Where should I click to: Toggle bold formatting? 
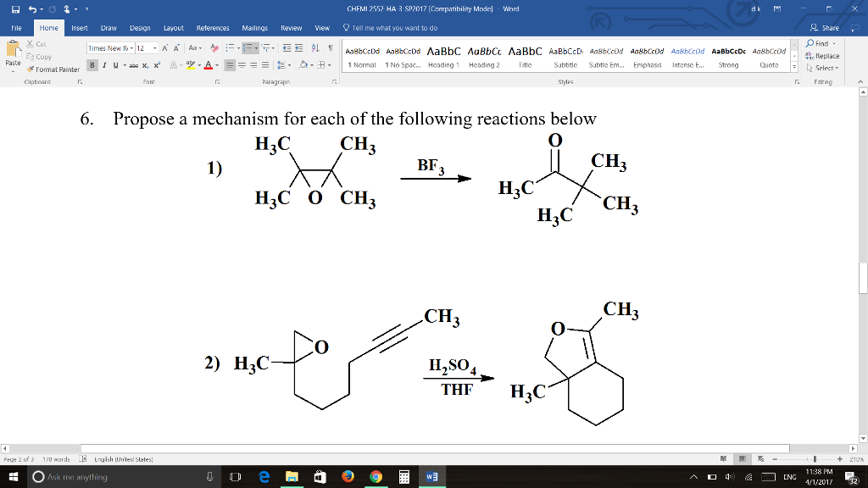(92, 65)
